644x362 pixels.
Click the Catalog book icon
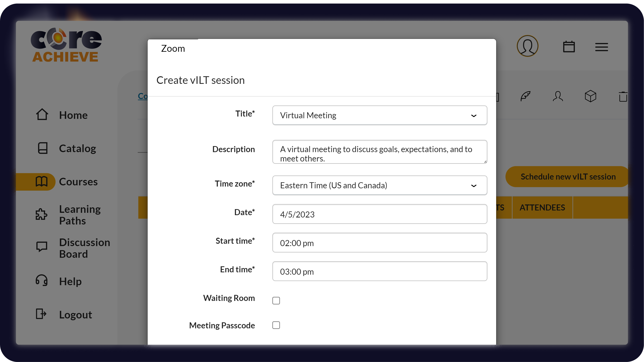tap(43, 148)
